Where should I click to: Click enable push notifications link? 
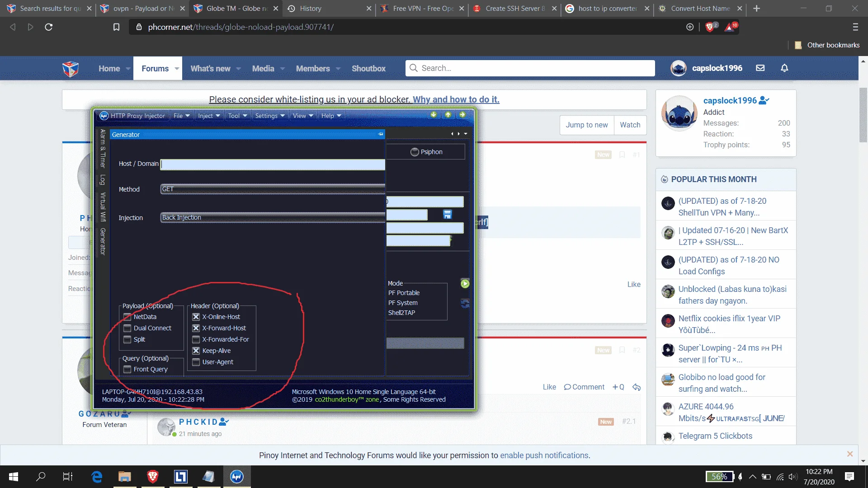click(x=544, y=455)
